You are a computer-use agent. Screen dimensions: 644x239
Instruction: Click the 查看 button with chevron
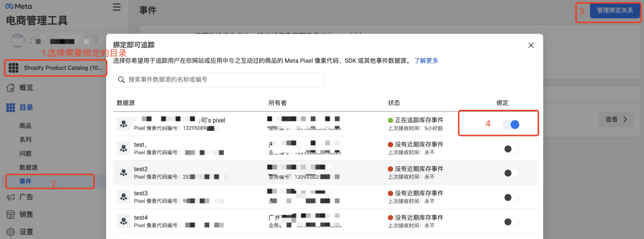pos(616,119)
